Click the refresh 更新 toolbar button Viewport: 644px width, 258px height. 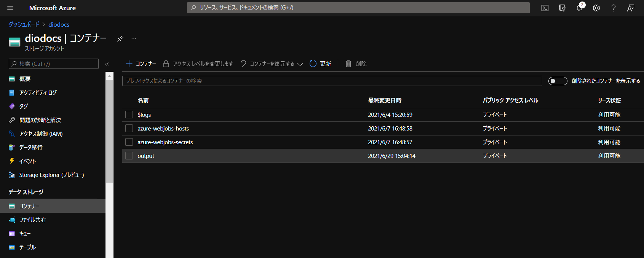[x=320, y=64]
